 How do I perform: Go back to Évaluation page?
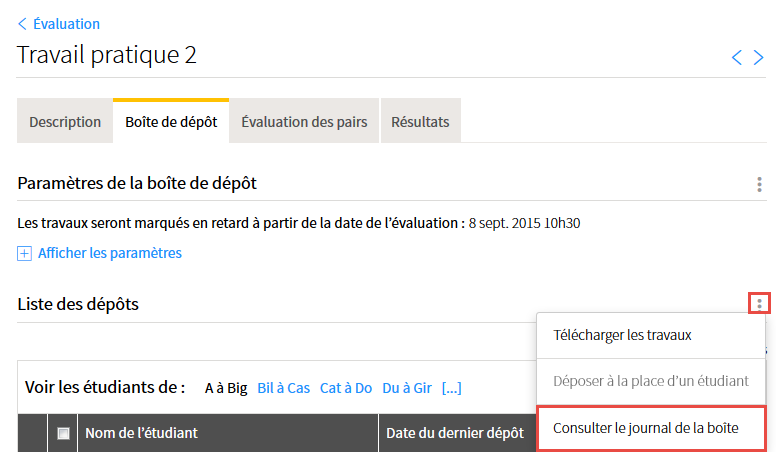[x=66, y=24]
